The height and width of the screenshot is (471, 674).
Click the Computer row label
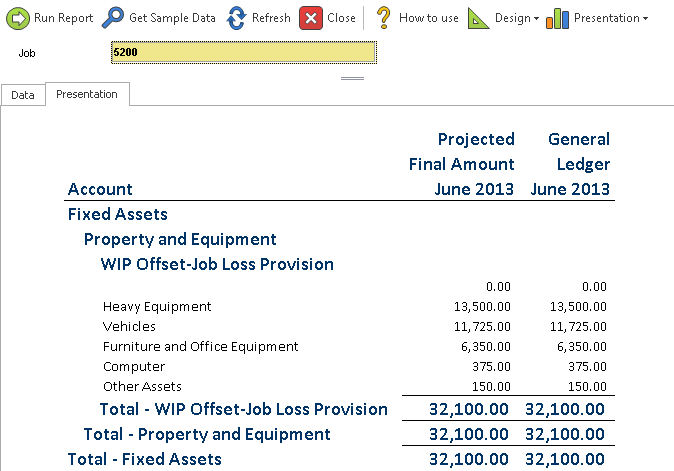pos(134,367)
